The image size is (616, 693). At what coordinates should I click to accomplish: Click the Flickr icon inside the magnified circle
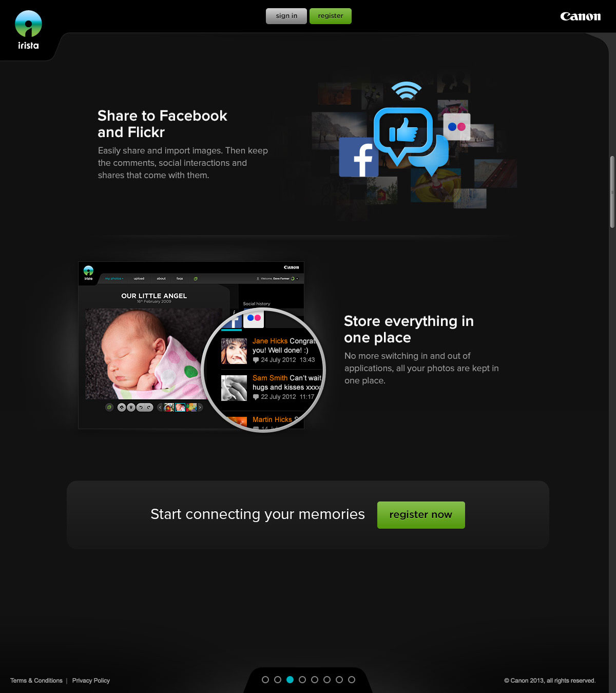coord(254,318)
